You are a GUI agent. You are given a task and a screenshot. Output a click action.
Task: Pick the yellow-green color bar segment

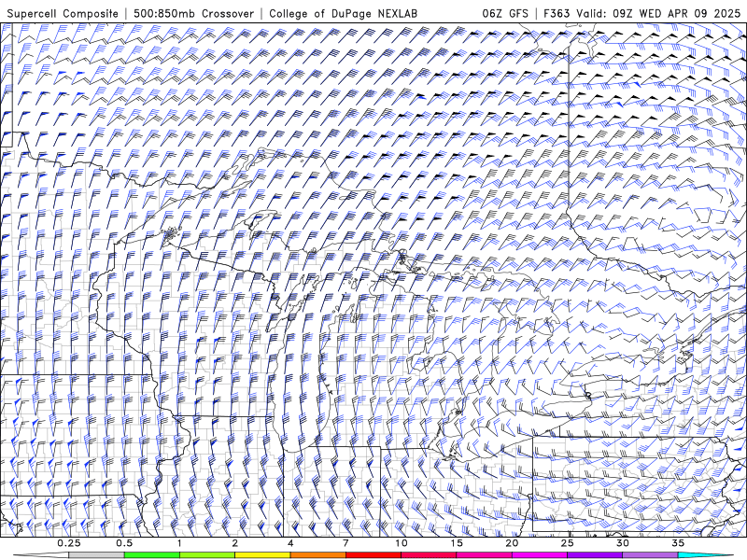[207, 555]
